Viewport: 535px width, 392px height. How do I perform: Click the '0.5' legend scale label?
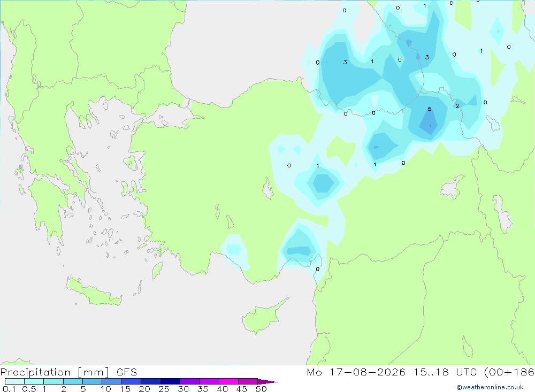click(29, 389)
